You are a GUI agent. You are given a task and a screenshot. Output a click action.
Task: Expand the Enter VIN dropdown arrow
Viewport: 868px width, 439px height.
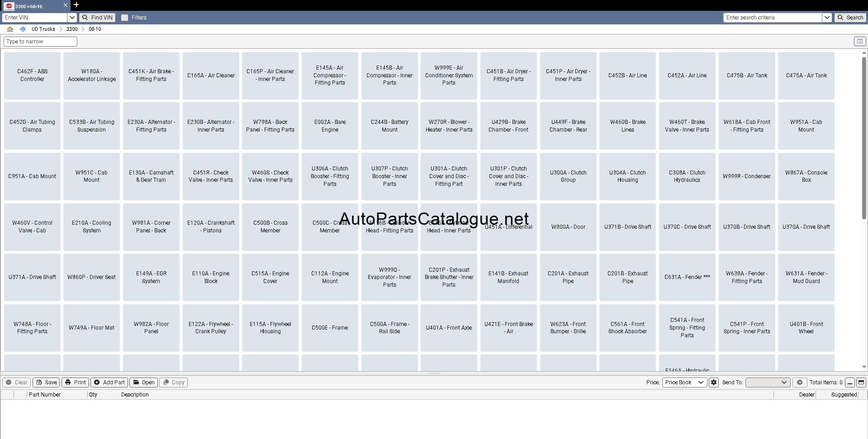[x=72, y=18]
